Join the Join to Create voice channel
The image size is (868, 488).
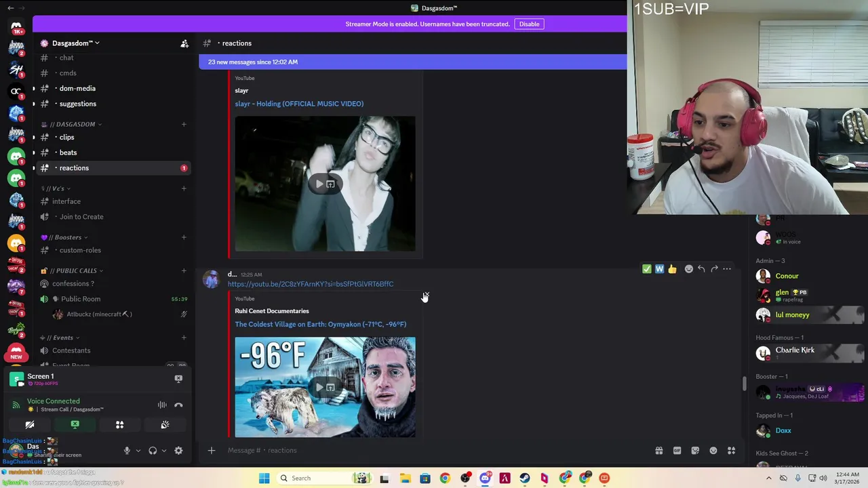[113, 217]
